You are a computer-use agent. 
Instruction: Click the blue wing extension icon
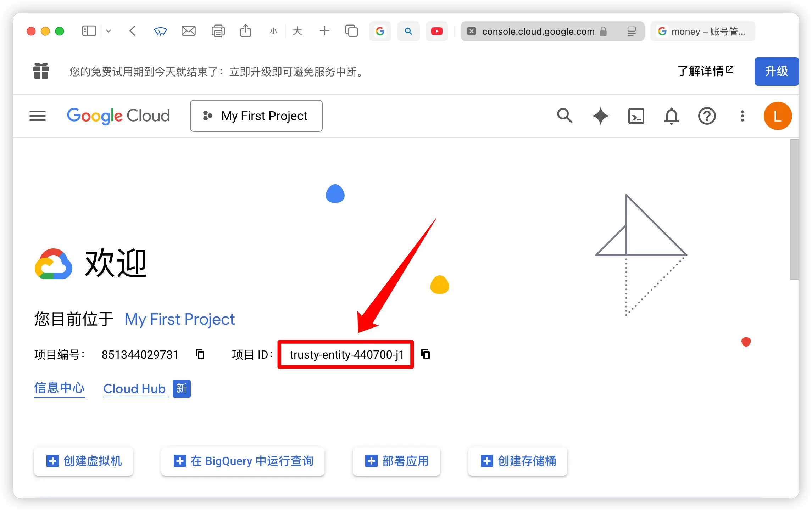pos(160,31)
